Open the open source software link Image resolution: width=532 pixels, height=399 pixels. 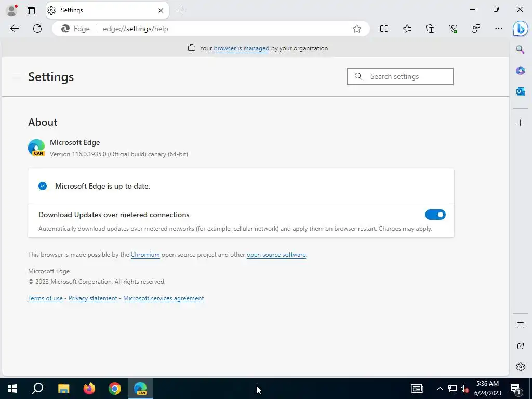(x=276, y=255)
